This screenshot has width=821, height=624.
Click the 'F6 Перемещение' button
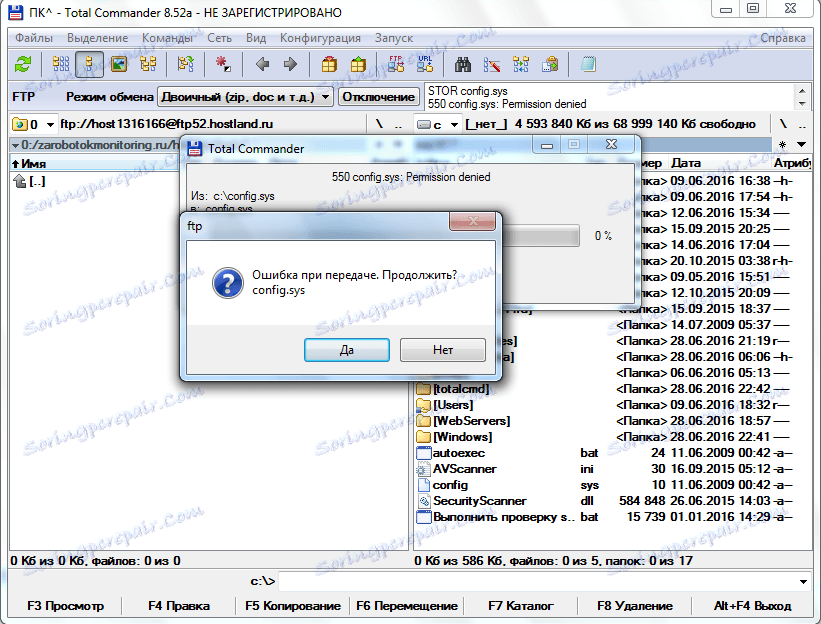(x=407, y=606)
